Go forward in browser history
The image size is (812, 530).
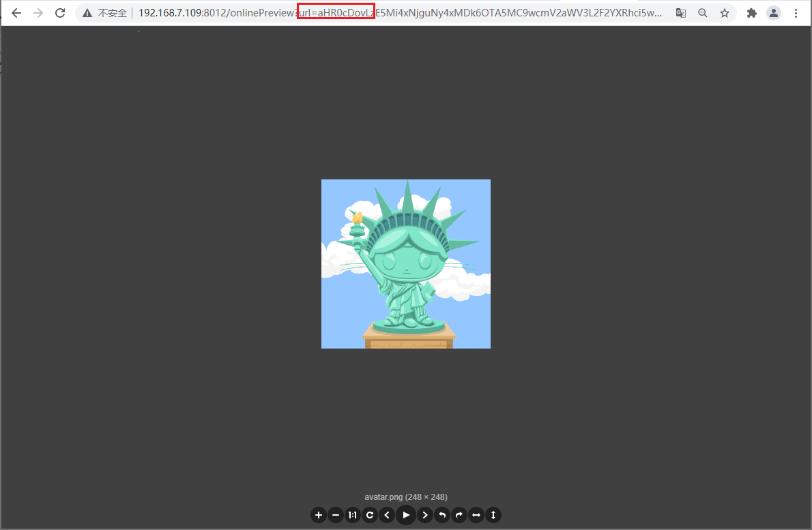pos(38,13)
